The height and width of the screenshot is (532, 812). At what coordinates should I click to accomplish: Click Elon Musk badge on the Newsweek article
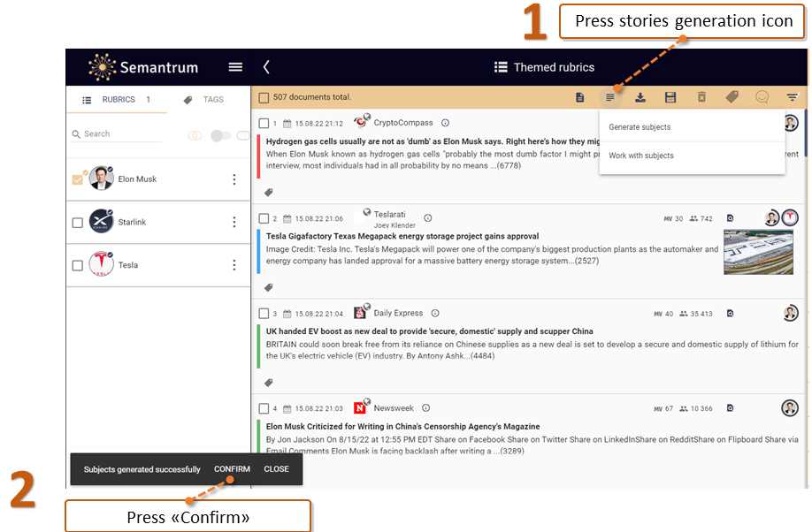point(790,407)
